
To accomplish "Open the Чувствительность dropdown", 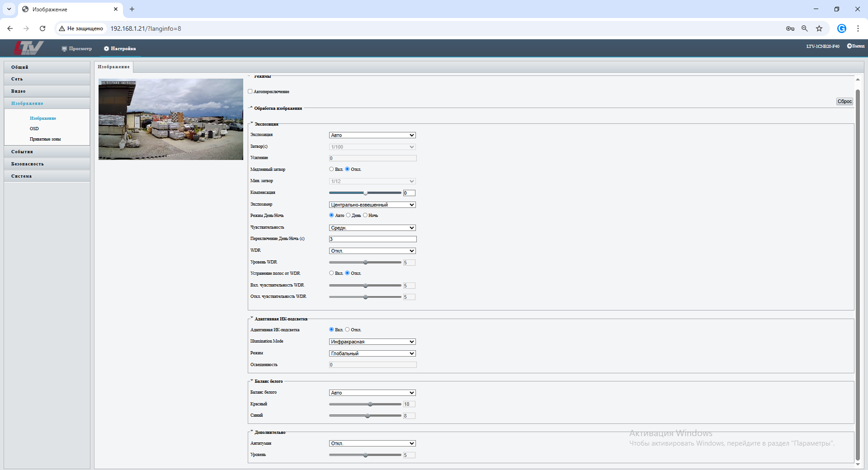I will [x=373, y=228].
